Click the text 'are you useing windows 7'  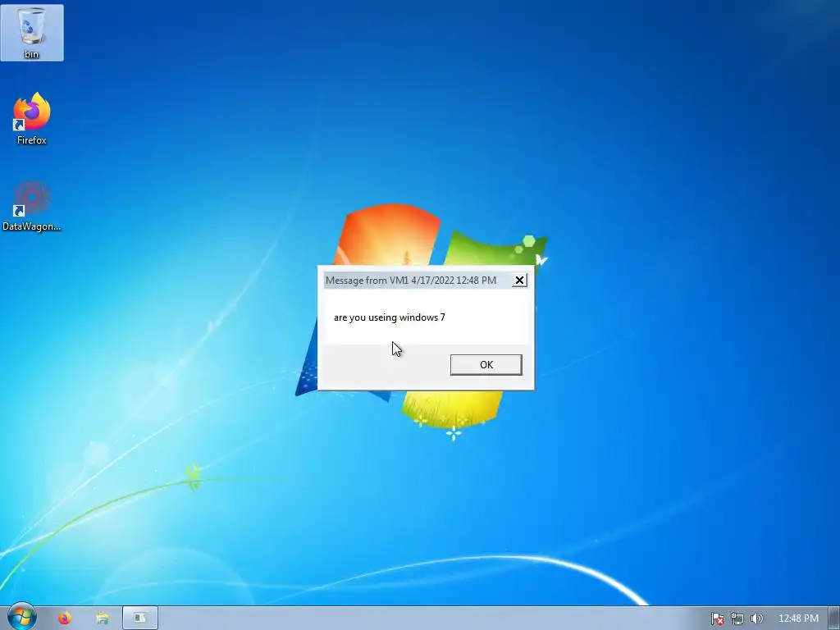pyautogui.click(x=390, y=317)
